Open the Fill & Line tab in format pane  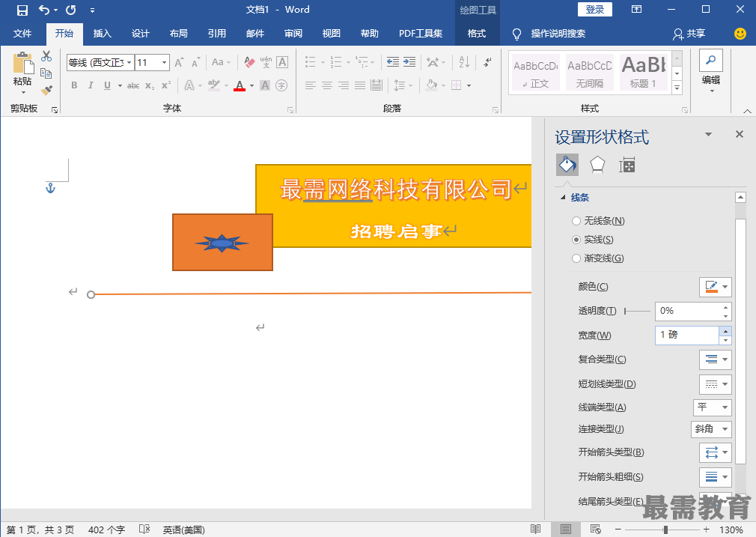point(567,165)
